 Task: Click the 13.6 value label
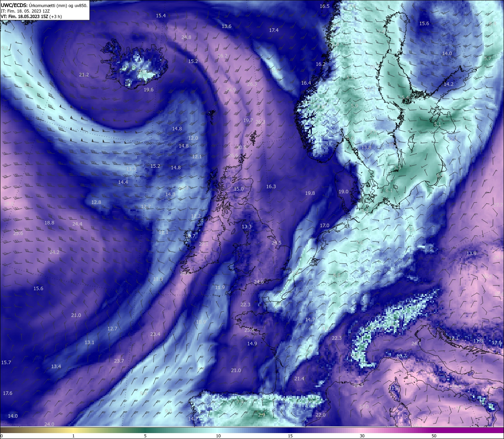click(x=226, y=26)
